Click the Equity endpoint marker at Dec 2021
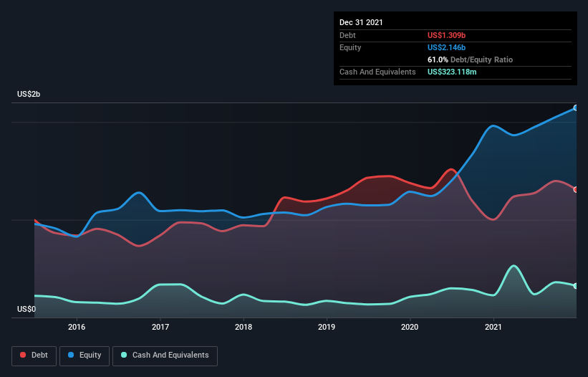588x377 pixels. (576, 108)
